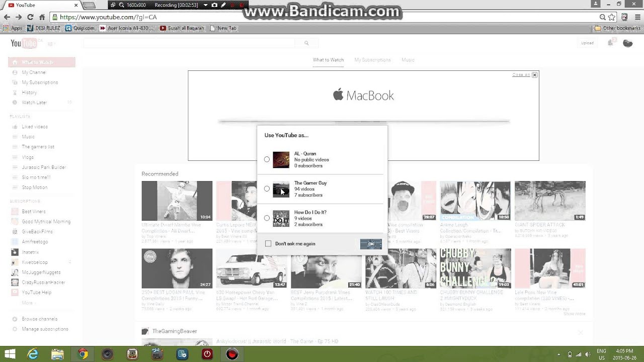Click Bandicam magnifier resolution icon
This screenshot has width=644, height=362.
coord(121,5)
